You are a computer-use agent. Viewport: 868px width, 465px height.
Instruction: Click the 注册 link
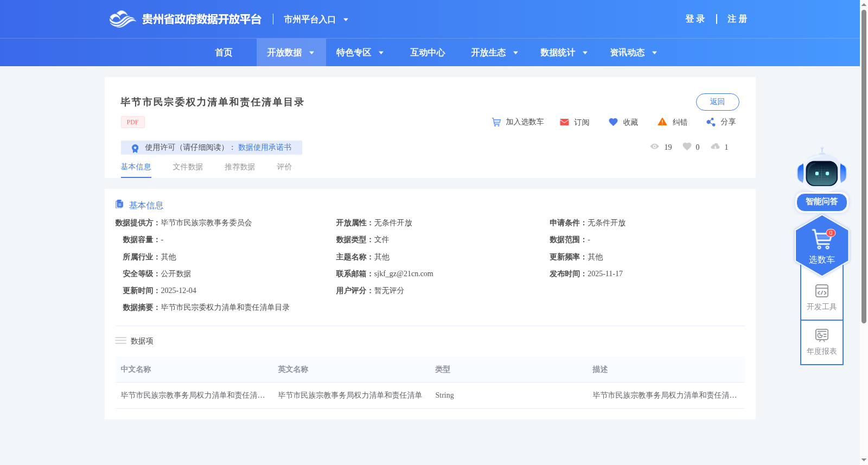[x=737, y=19]
